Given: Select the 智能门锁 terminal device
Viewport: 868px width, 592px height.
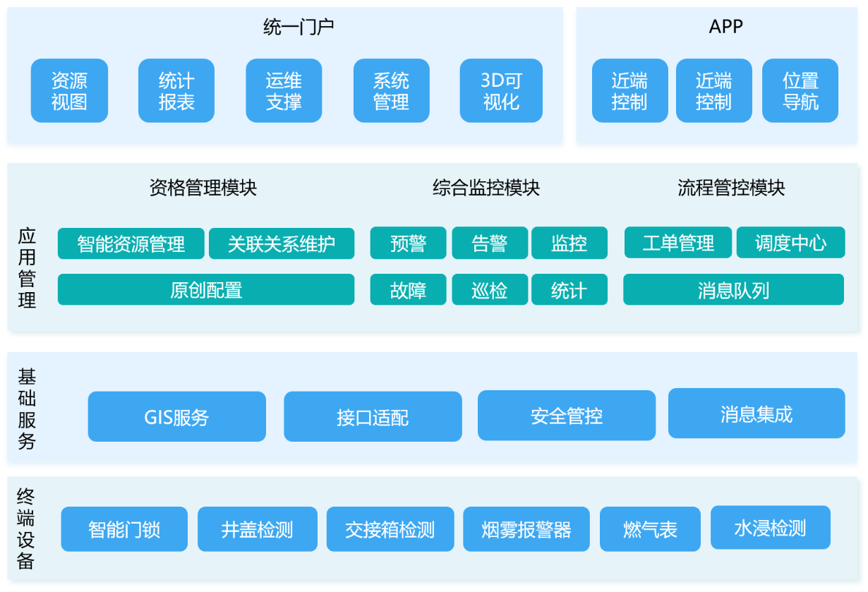Looking at the screenshot, I should click(124, 529).
